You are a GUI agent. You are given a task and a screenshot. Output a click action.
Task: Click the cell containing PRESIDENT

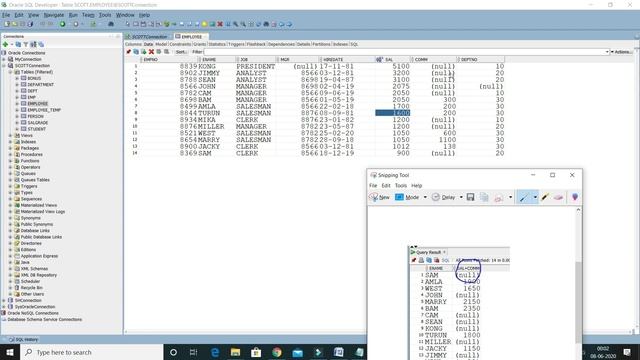click(x=256, y=66)
